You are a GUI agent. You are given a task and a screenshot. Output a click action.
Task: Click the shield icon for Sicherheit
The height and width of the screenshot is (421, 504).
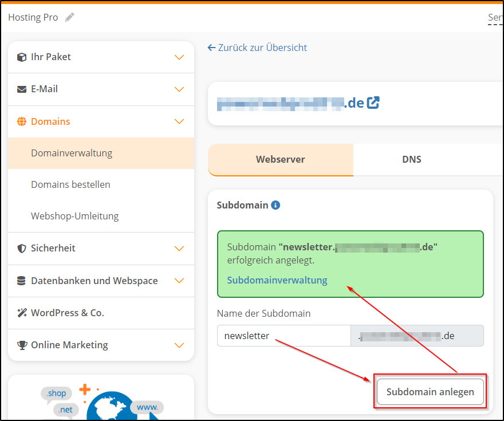[x=22, y=248]
